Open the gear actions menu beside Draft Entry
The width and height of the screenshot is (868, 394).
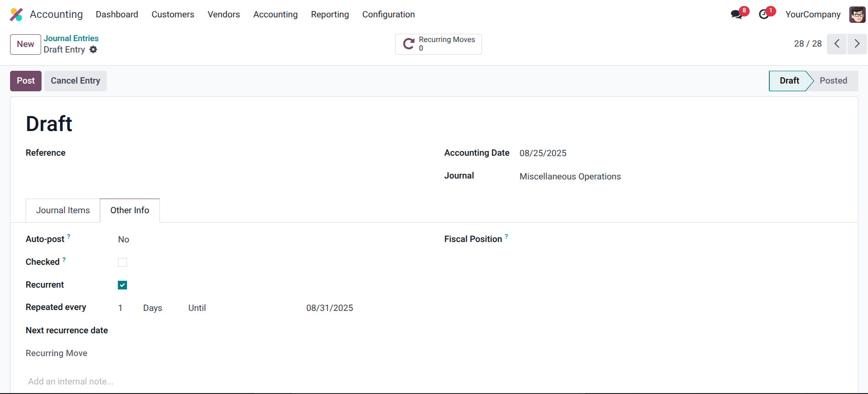point(93,50)
